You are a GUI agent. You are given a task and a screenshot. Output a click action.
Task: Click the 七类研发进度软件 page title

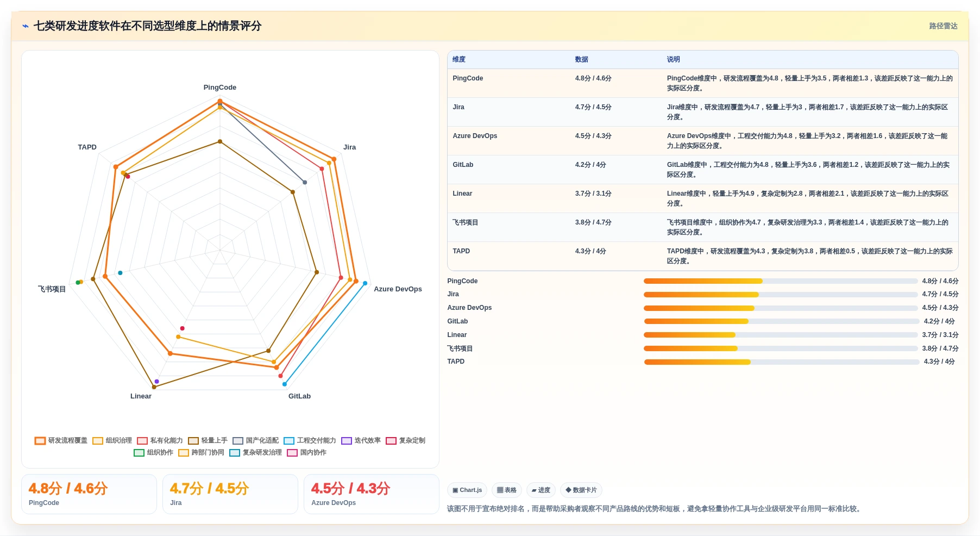point(147,26)
